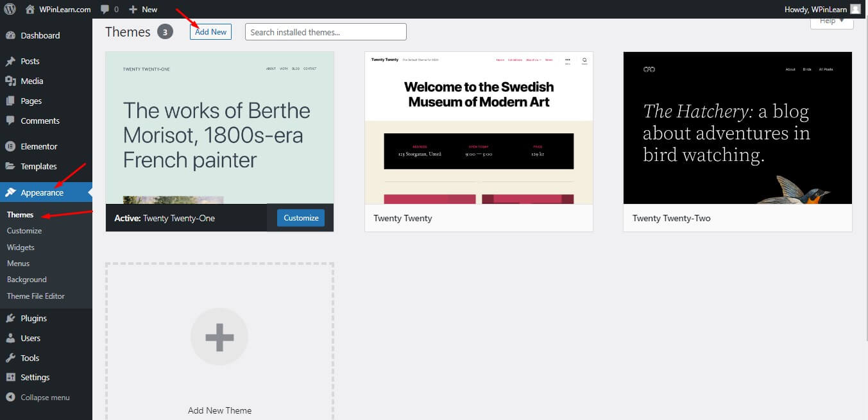The image size is (868, 420).
Task: Select the Twenty Twenty-One theme screenshot
Action: pyautogui.click(x=219, y=128)
